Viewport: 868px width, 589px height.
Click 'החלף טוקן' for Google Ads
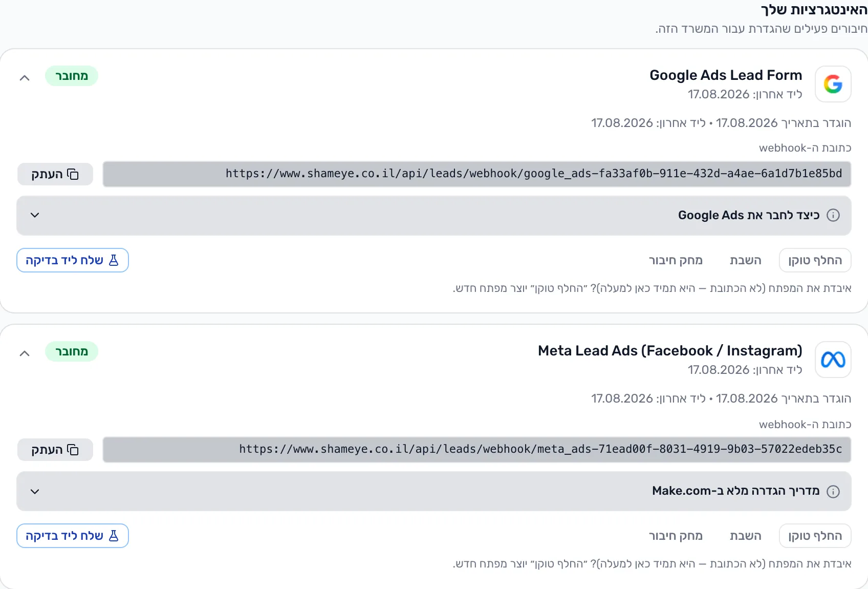click(x=815, y=260)
